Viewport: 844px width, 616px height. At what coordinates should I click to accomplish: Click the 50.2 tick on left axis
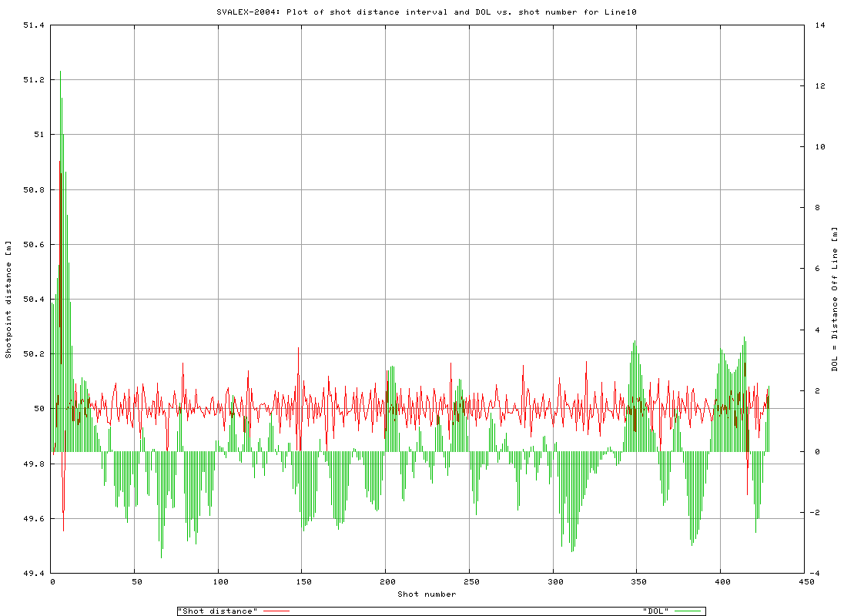[33, 354]
